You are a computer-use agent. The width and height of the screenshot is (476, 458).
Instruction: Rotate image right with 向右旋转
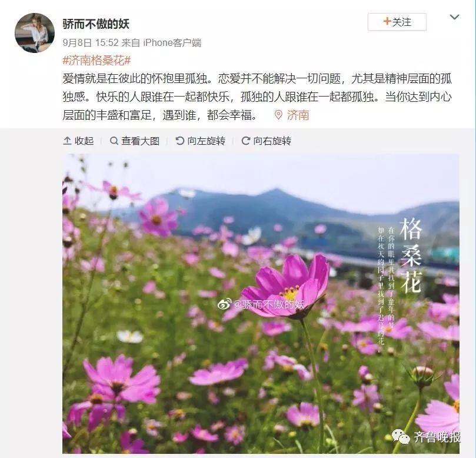click(x=266, y=141)
